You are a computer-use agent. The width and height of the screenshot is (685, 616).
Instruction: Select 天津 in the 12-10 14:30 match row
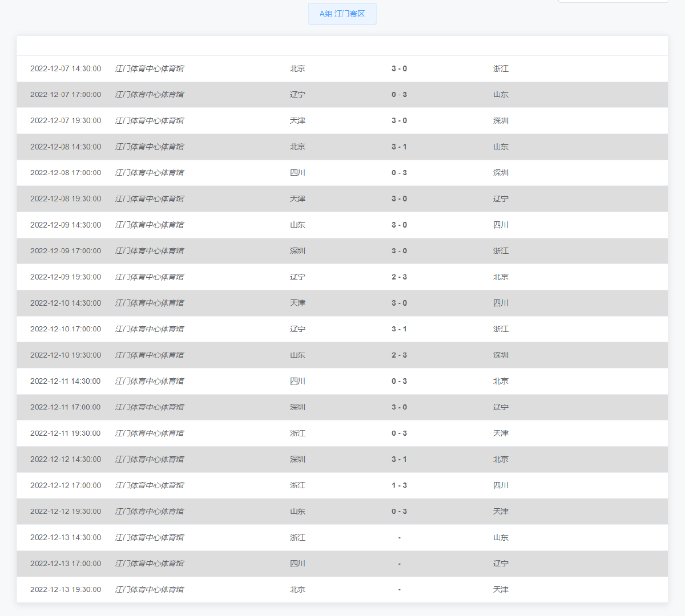297,303
